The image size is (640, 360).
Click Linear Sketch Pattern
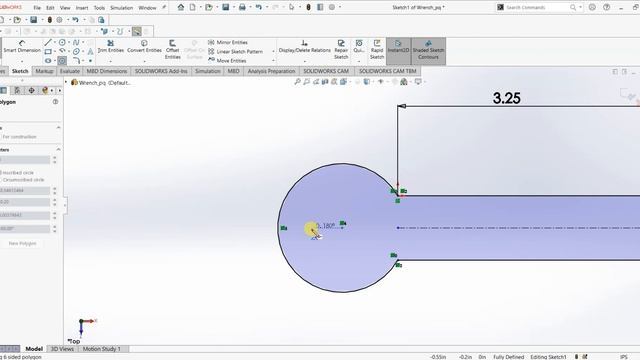(x=236, y=51)
